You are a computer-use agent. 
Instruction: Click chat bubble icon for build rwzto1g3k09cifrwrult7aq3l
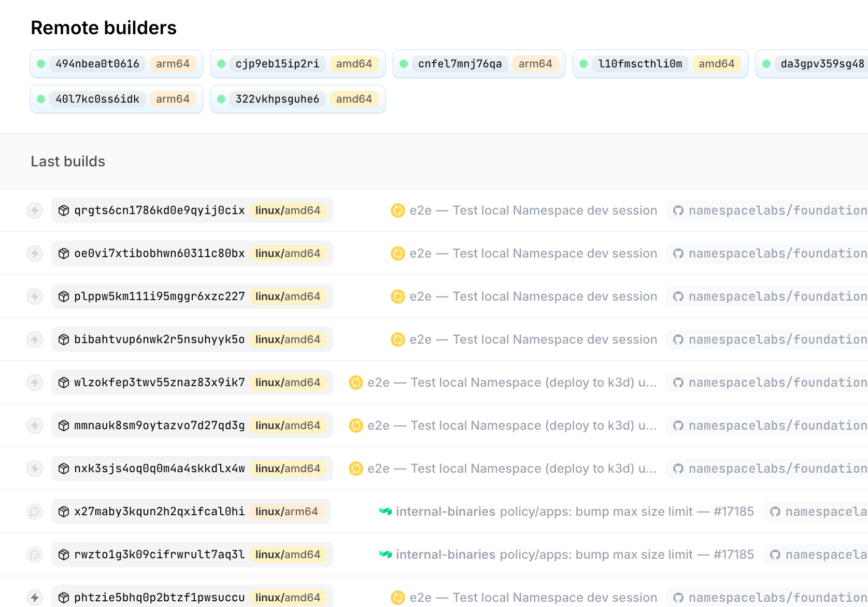pyautogui.click(x=35, y=555)
